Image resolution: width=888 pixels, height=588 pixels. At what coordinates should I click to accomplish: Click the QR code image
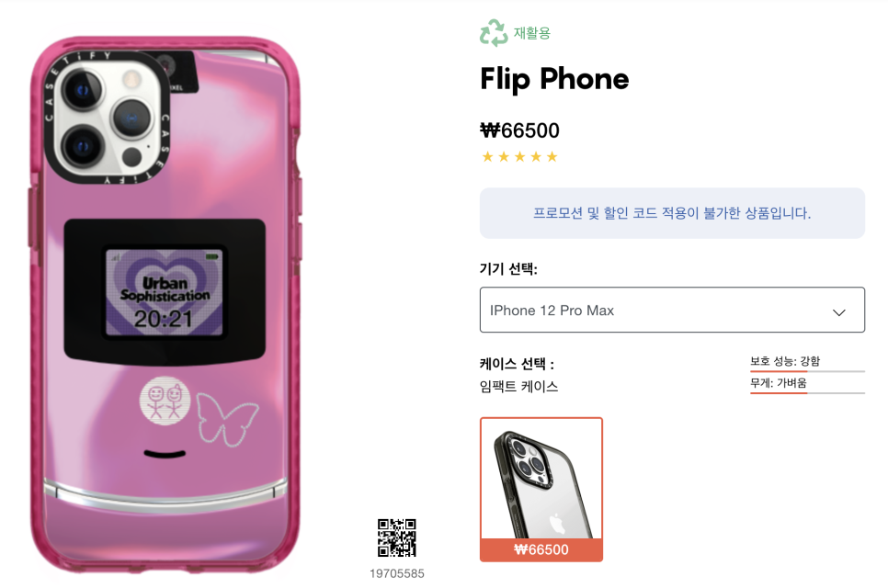[x=397, y=537]
